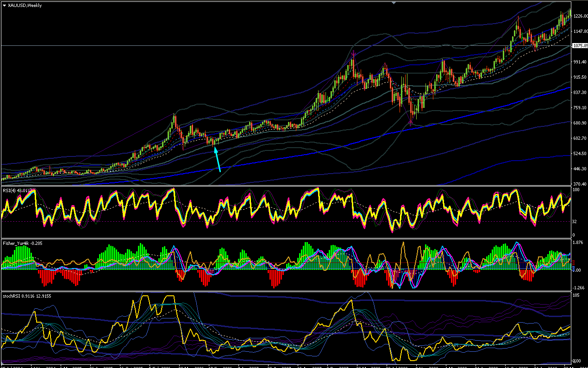This screenshot has height=368, width=588.
Task: Click the divider between Fisher and stochRSI panes
Action: click(286, 291)
